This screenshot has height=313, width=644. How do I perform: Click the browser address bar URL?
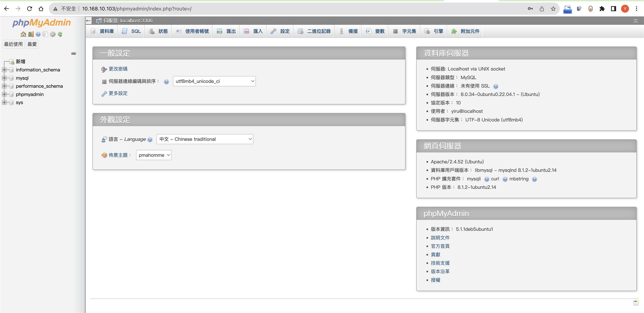pos(137,9)
